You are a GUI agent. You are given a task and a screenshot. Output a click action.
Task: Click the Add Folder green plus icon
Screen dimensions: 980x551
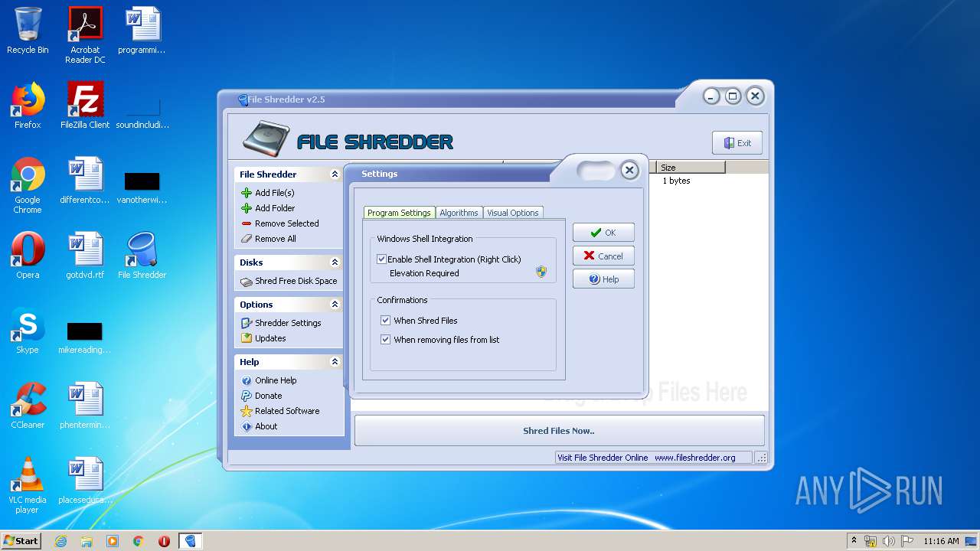point(247,208)
